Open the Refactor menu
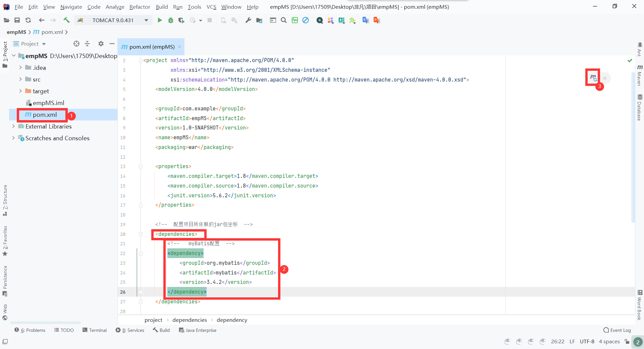Viewport: 644px width, 349px height. pyautogui.click(x=140, y=7)
